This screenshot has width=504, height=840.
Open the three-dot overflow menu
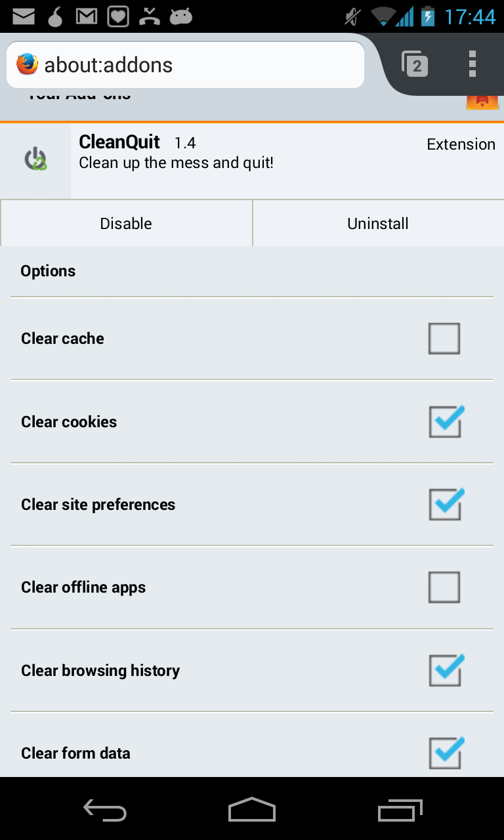point(472,64)
